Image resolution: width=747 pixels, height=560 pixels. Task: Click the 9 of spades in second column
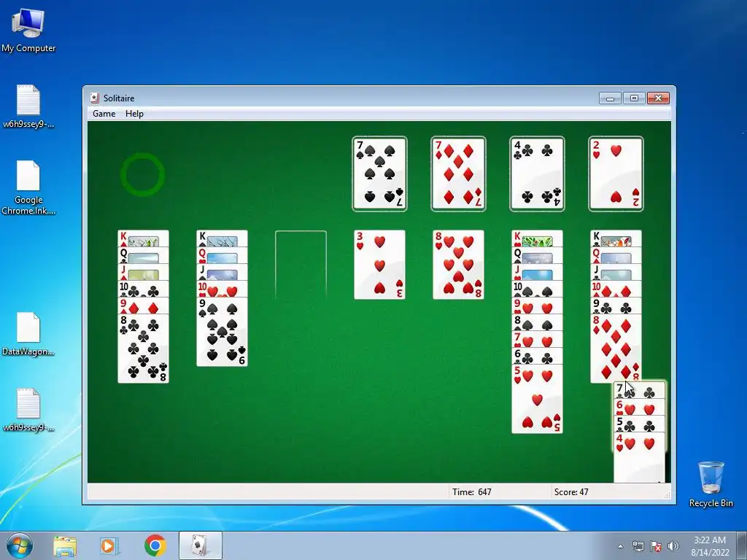pos(222,332)
